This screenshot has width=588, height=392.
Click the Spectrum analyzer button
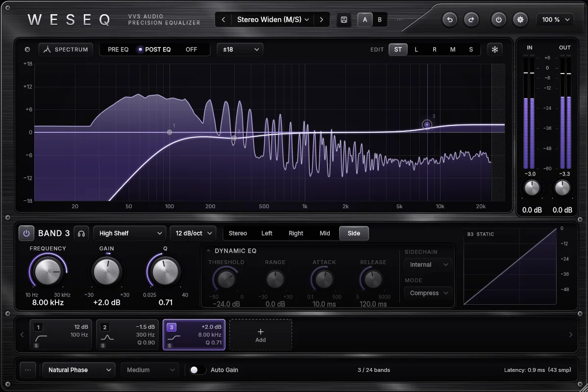point(66,49)
